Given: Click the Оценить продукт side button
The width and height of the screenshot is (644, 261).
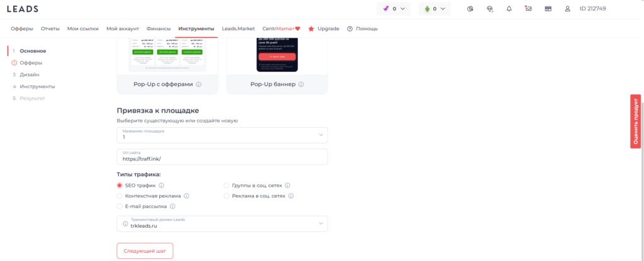Looking at the screenshot, I should coord(635,121).
